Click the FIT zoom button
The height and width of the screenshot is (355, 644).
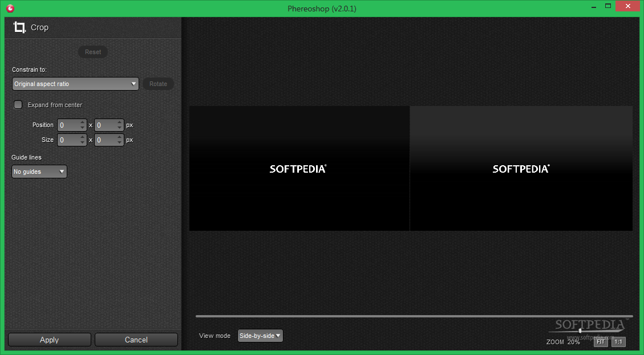pyautogui.click(x=601, y=341)
